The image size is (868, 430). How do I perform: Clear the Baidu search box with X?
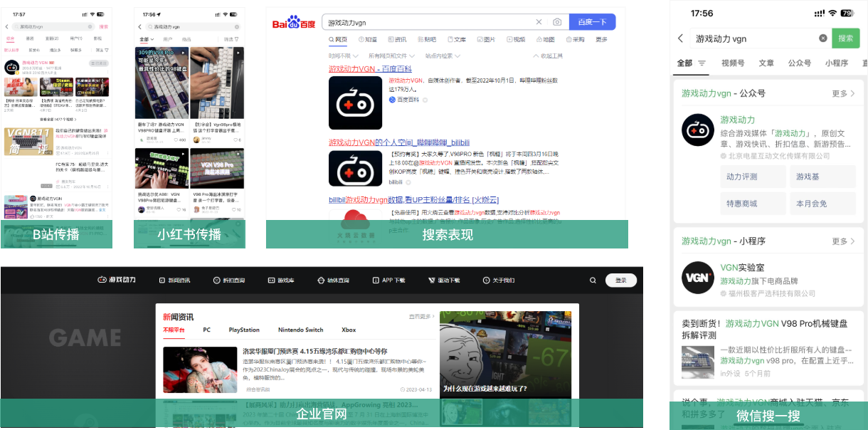[539, 22]
